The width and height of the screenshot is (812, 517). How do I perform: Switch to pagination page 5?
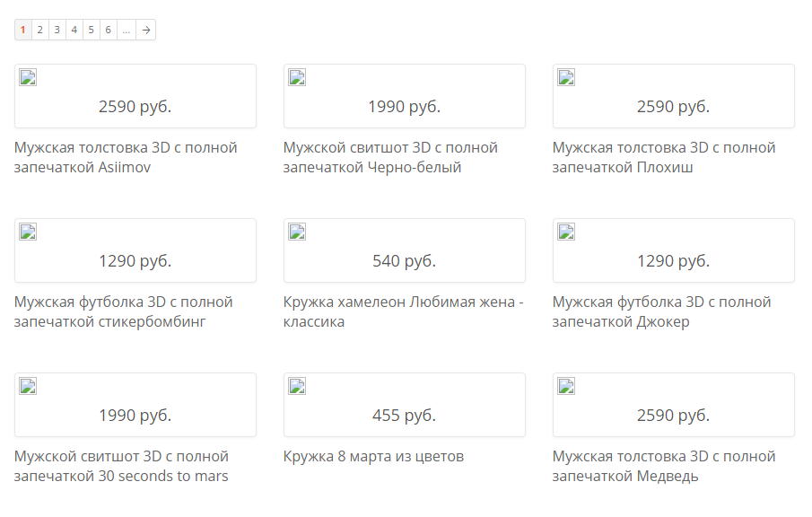92,30
